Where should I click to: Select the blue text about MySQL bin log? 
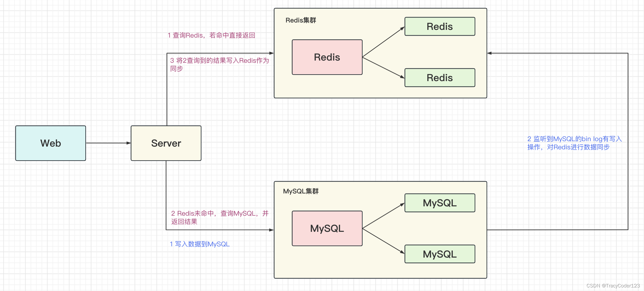pyautogui.click(x=575, y=143)
